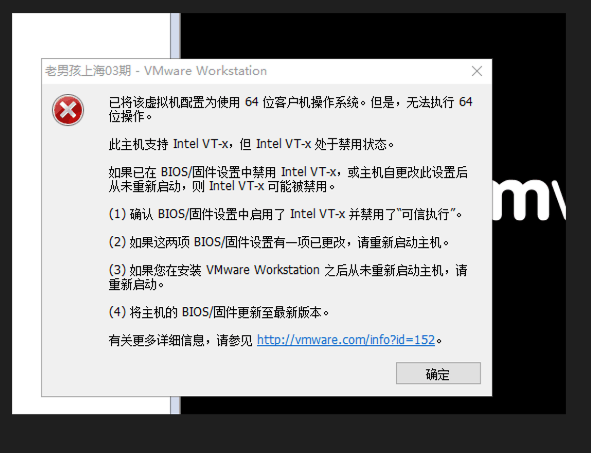Click the first paragraph about 64 位客户机操作系统
Viewport: 591px width, 453px height.
point(290,109)
